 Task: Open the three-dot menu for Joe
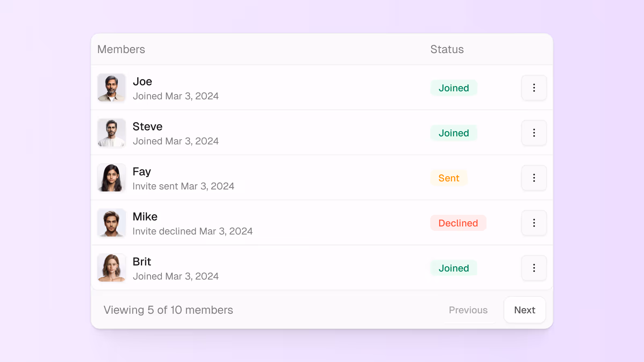[534, 88]
